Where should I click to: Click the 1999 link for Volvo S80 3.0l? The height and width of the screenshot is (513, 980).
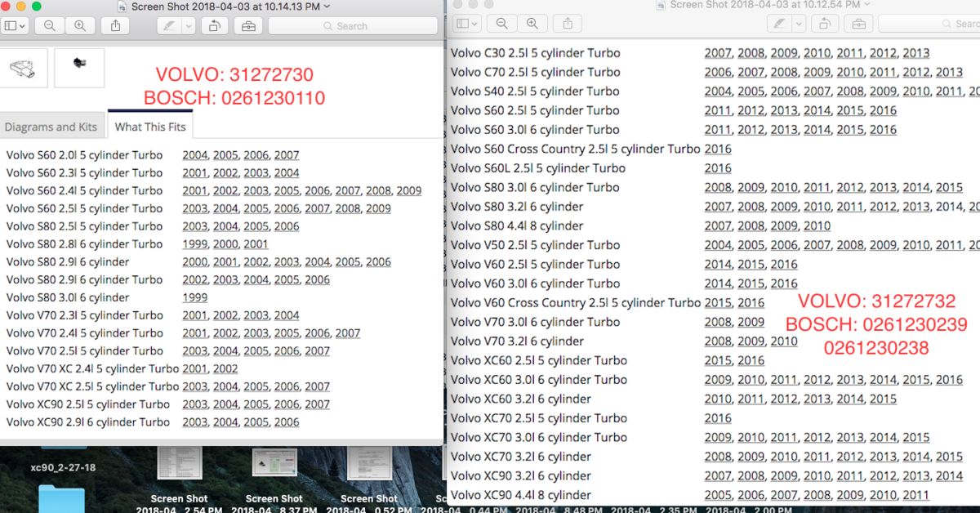[x=194, y=297]
